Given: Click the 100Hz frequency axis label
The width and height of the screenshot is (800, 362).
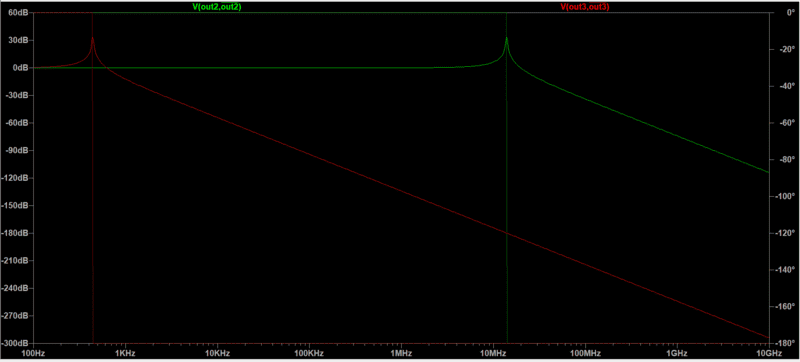Looking at the screenshot, I should [x=33, y=353].
